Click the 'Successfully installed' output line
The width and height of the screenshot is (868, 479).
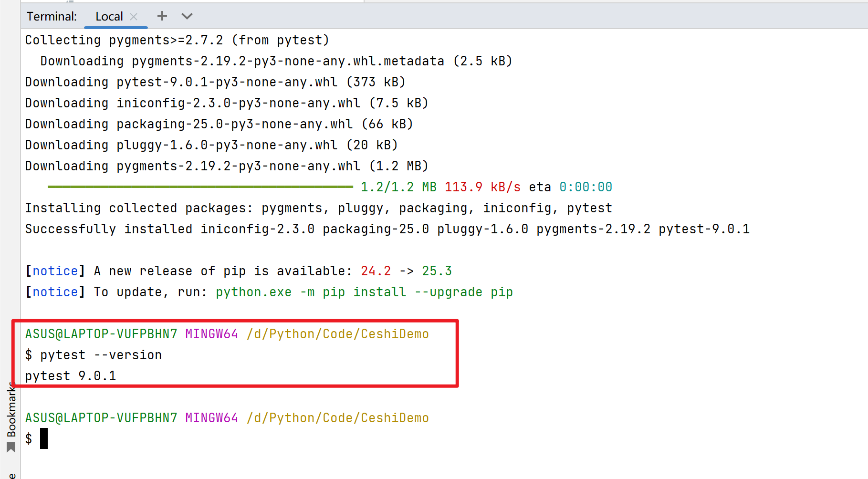tap(387, 229)
